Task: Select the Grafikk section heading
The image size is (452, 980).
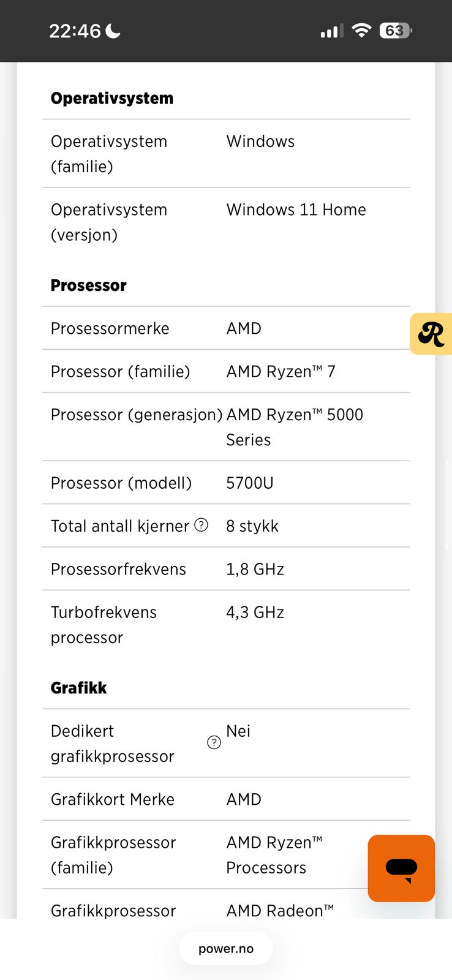Action: (x=79, y=688)
